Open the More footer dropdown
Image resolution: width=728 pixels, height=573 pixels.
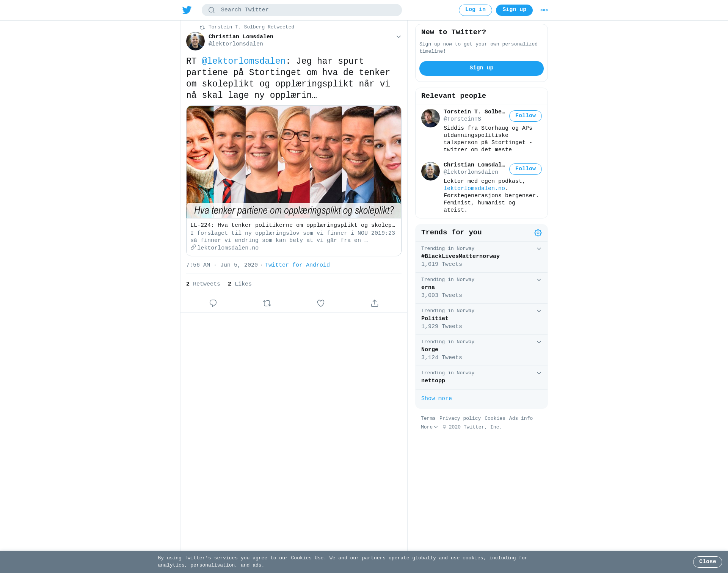[429, 427]
